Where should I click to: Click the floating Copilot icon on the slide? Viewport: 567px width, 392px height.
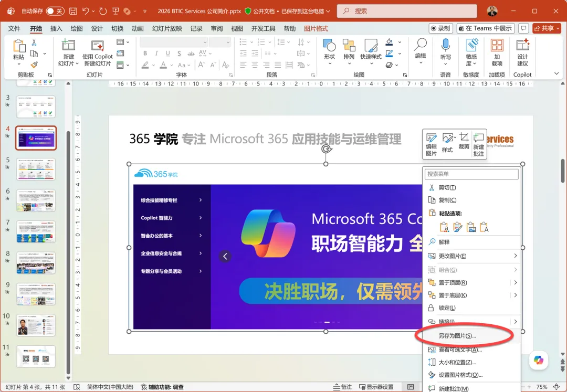(539, 360)
